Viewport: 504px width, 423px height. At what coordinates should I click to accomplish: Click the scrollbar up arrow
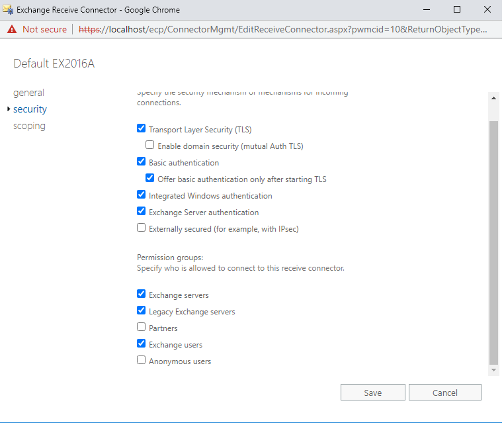pos(493,98)
